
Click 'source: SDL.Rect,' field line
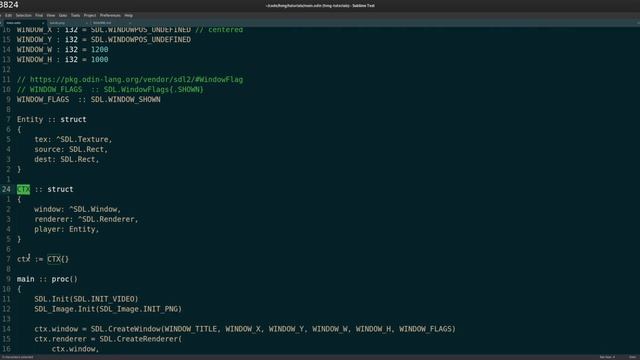click(x=71, y=149)
